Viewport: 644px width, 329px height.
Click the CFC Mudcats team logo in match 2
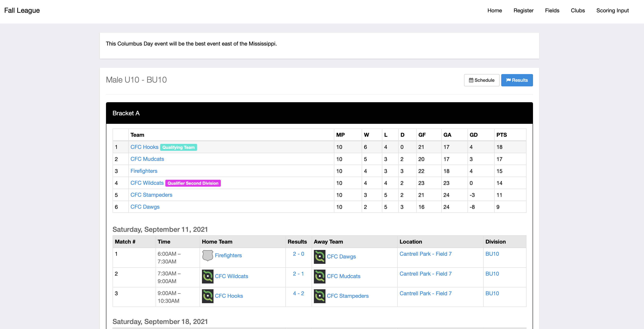[x=319, y=277]
